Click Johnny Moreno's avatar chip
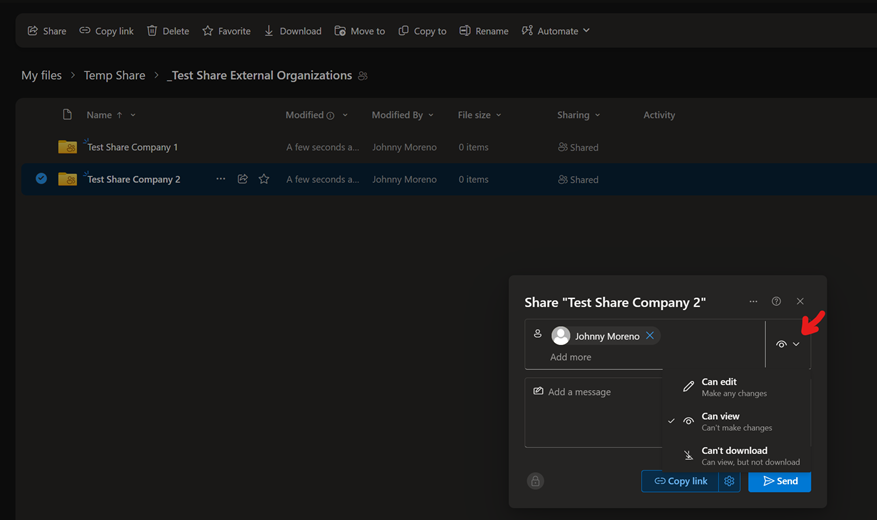This screenshot has height=520, width=877. tap(561, 335)
